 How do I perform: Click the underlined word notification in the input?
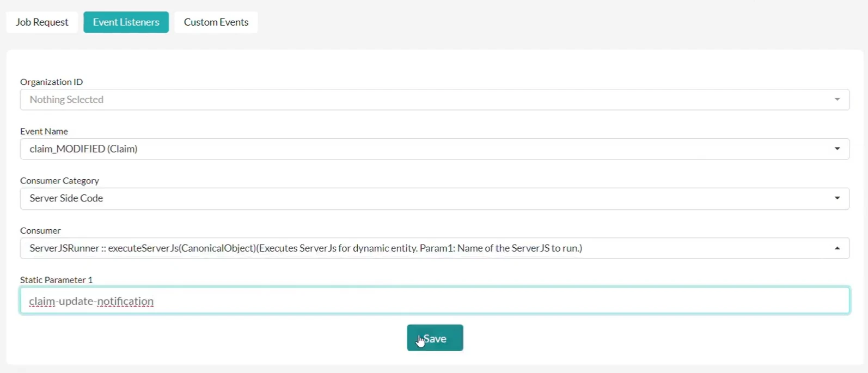[x=125, y=301]
